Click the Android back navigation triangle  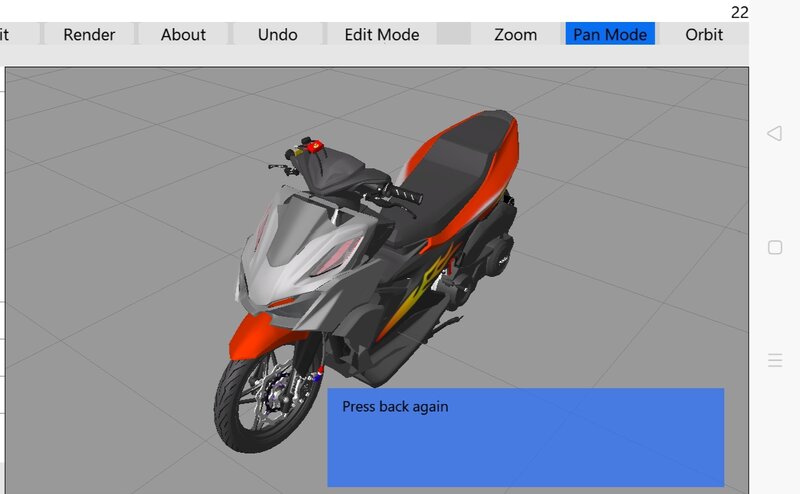(774, 134)
